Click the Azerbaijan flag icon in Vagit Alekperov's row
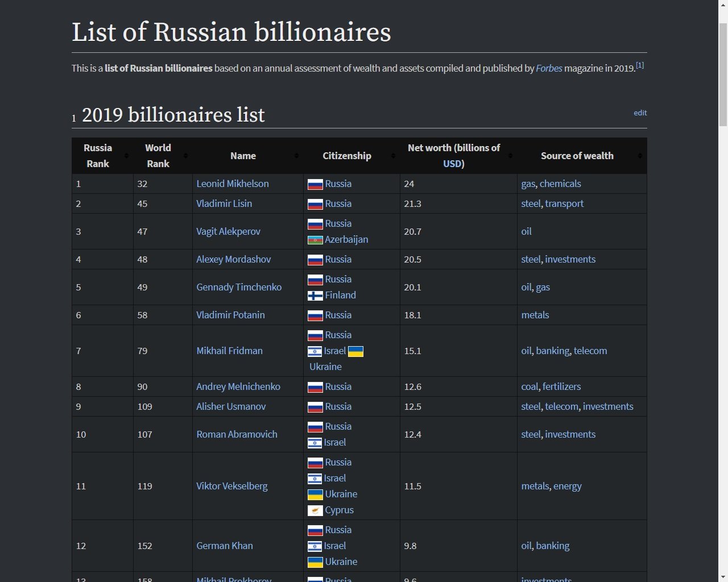Screen dimensions: 728x582 pos(315,240)
